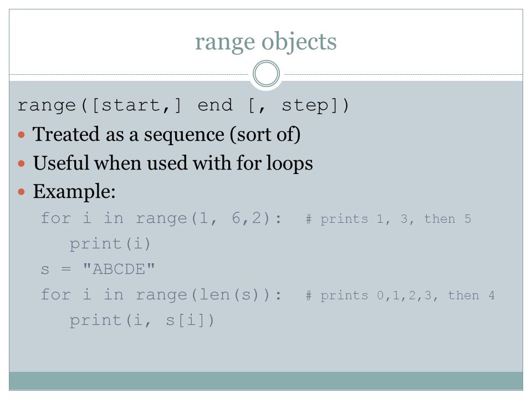Click the word 'step' in the syntax line

305,105
